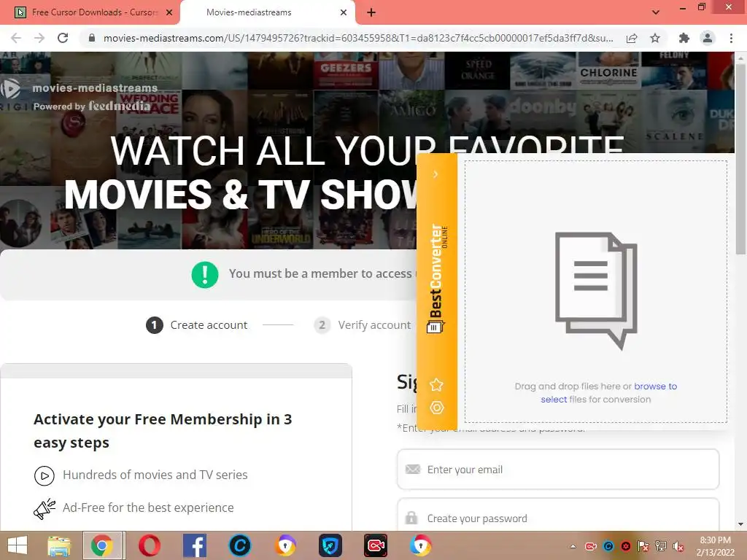
Task: Click the Create your password field
Action: (558, 516)
